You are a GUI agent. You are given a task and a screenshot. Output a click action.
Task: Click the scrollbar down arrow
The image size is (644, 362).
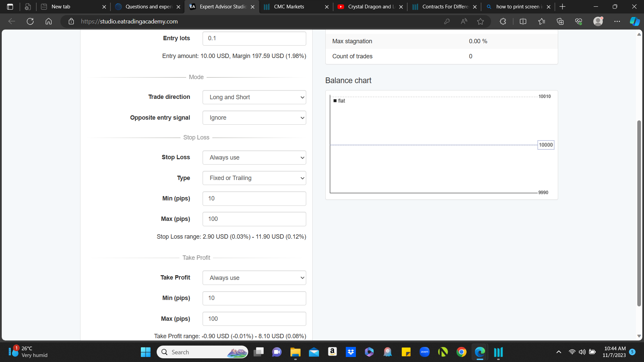(x=639, y=336)
